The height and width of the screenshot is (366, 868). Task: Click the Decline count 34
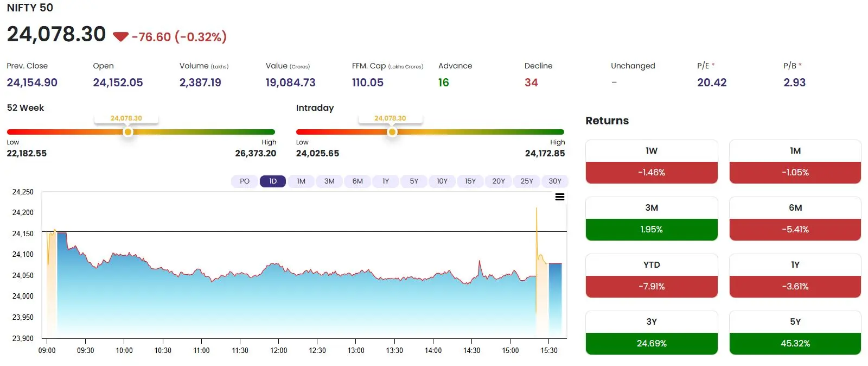click(x=531, y=83)
